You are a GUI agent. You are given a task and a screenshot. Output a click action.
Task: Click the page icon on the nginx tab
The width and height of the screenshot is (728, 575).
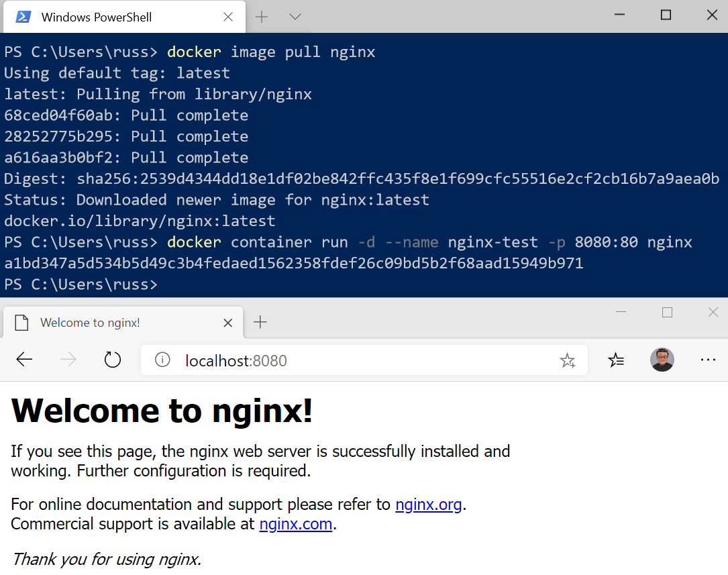click(x=21, y=323)
